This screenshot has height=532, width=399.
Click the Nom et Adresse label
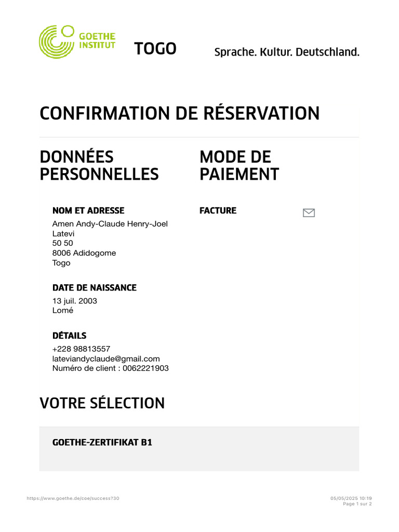point(88,210)
